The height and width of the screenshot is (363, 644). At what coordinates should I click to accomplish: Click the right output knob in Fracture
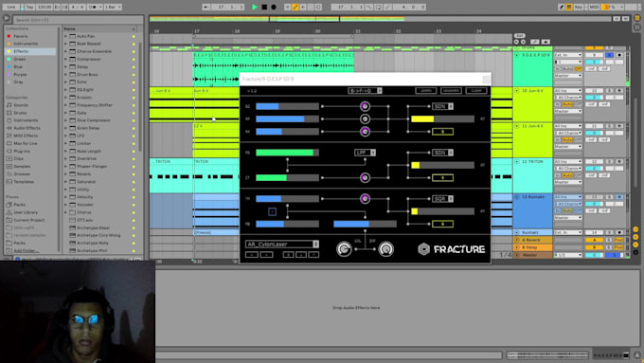click(385, 248)
